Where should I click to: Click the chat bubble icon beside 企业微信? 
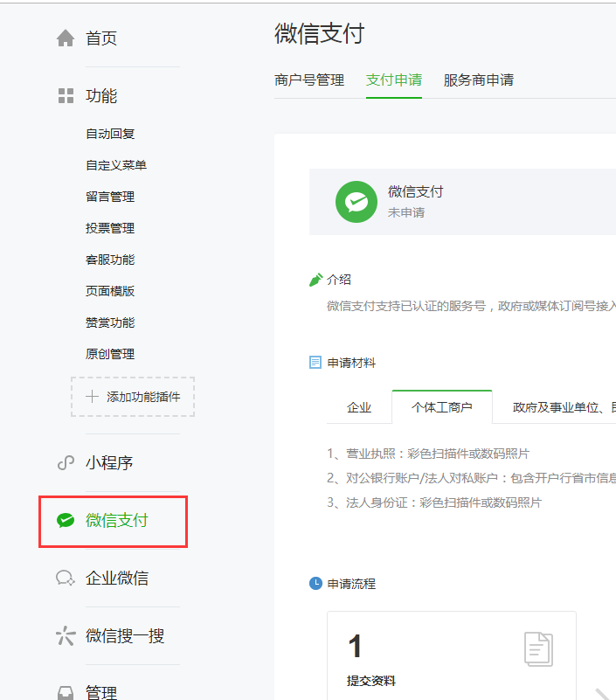tap(66, 579)
